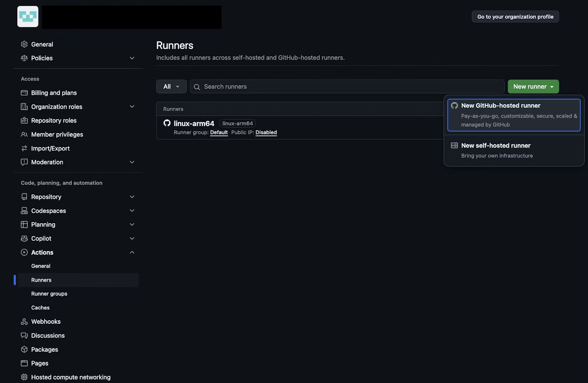588x383 pixels.
Task: Expand the Copilot chevron
Action: pos(132,238)
